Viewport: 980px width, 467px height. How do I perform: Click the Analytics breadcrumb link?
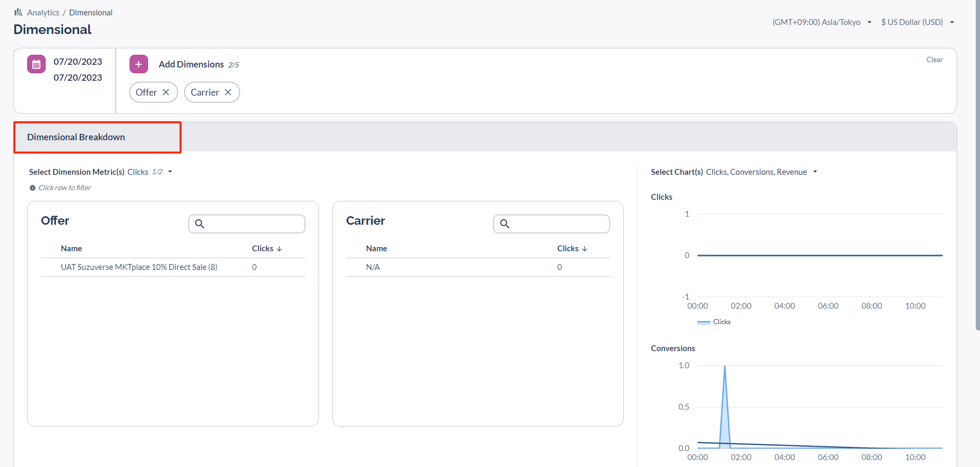tap(43, 13)
